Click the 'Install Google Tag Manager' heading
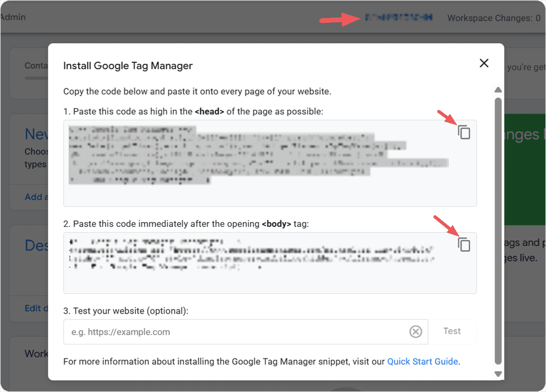Image resolution: width=546 pixels, height=392 pixels. pyautogui.click(x=128, y=66)
